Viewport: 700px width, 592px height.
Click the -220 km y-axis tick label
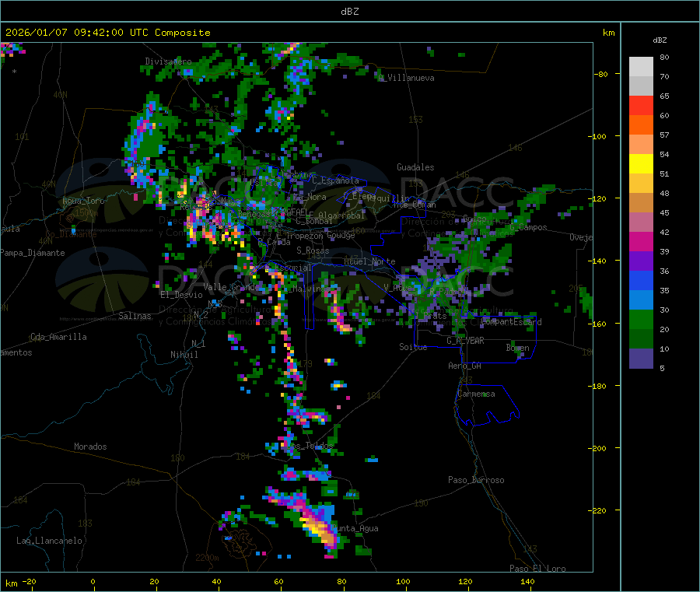tap(597, 511)
